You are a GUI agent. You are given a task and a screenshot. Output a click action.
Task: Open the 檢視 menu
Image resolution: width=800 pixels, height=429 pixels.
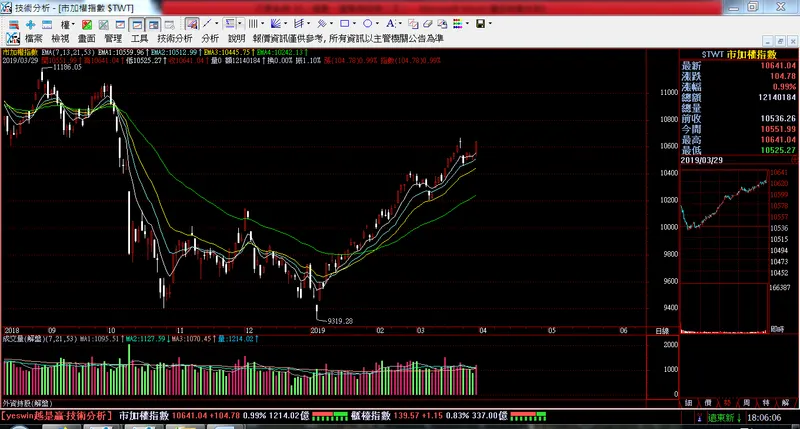click(60, 38)
